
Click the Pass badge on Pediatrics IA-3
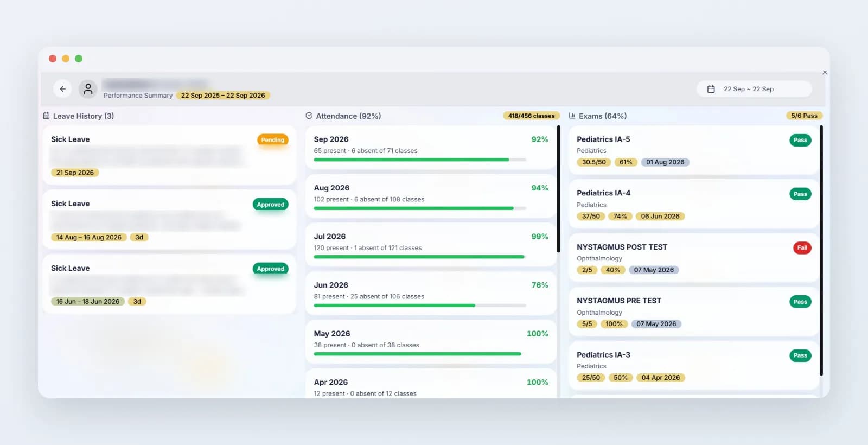pyautogui.click(x=800, y=355)
